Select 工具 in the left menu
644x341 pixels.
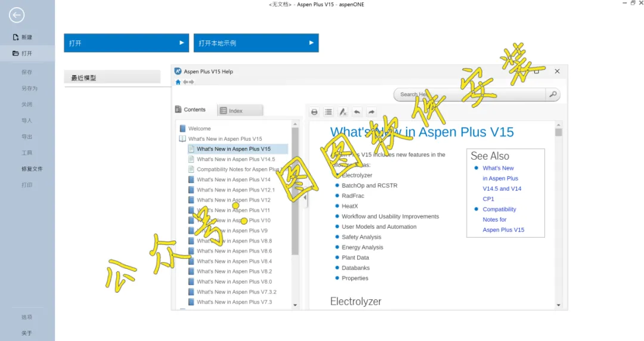point(27,153)
